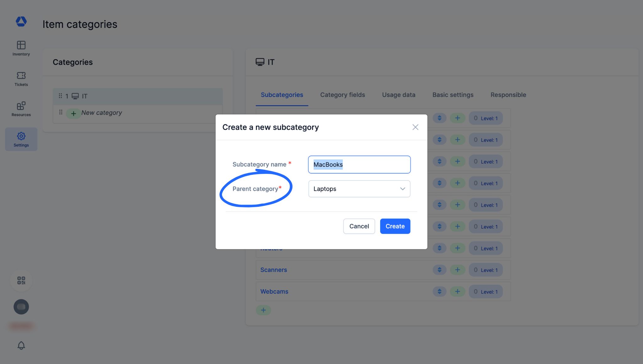The width and height of the screenshot is (643, 364).
Task: Add a subcategory under Scanners with plus
Action: [457, 270]
